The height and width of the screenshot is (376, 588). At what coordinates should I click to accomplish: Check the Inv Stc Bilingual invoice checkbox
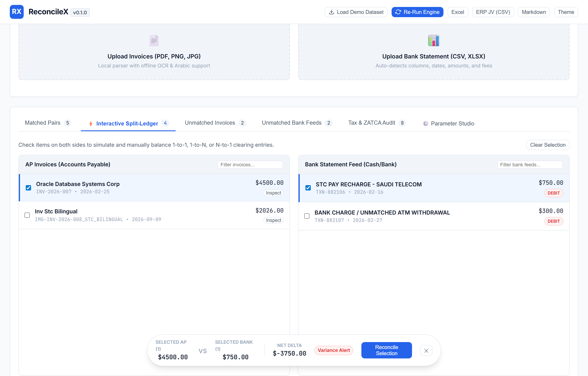(27, 215)
